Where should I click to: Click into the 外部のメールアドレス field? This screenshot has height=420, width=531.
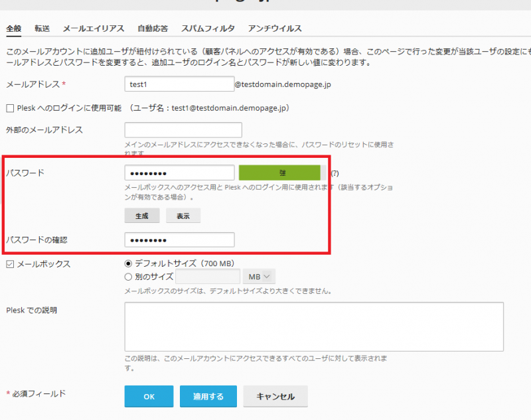click(x=183, y=130)
